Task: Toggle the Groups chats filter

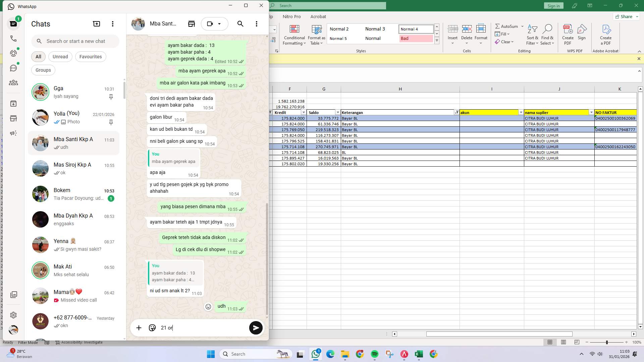Action: coord(43,70)
